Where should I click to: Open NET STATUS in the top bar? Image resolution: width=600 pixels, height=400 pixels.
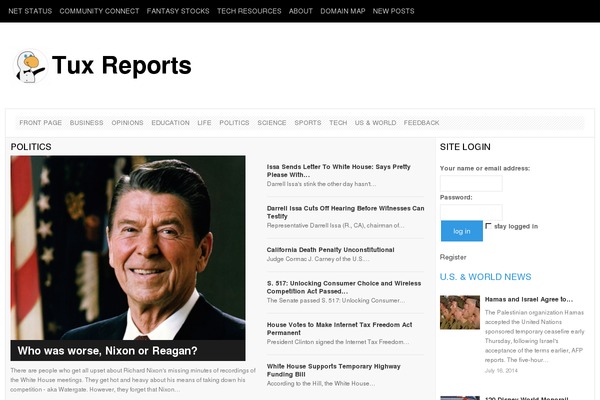point(30,11)
